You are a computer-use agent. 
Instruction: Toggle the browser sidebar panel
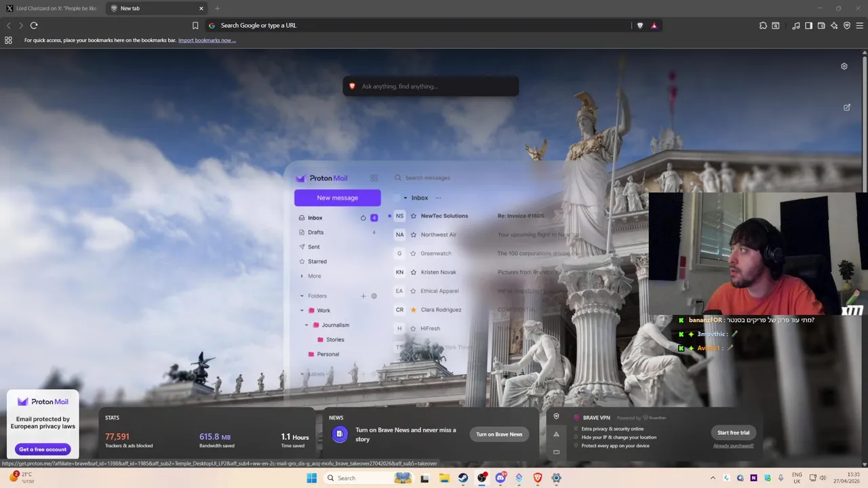click(808, 25)
